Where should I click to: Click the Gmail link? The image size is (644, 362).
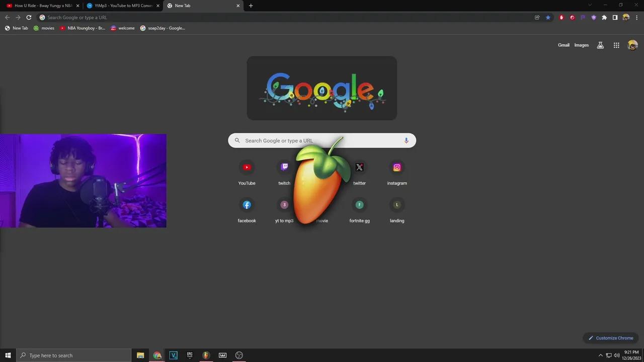[x=563, y=45]
